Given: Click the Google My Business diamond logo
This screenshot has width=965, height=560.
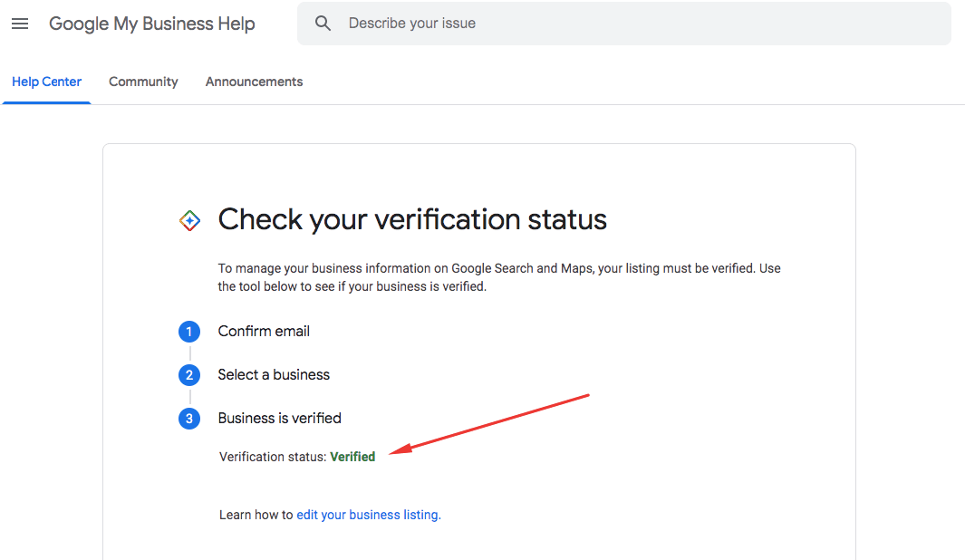Looking at the screenshot, I should pyautogui.click(x=189, y=219).
